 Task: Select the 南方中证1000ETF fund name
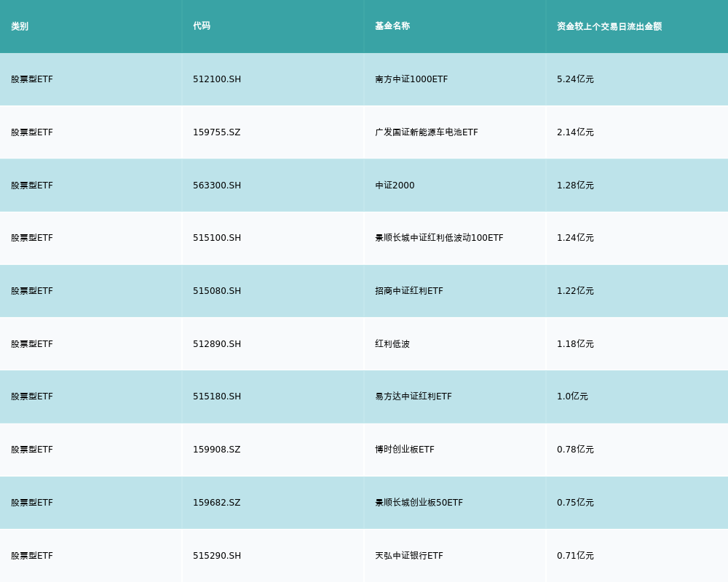(411, 79)
